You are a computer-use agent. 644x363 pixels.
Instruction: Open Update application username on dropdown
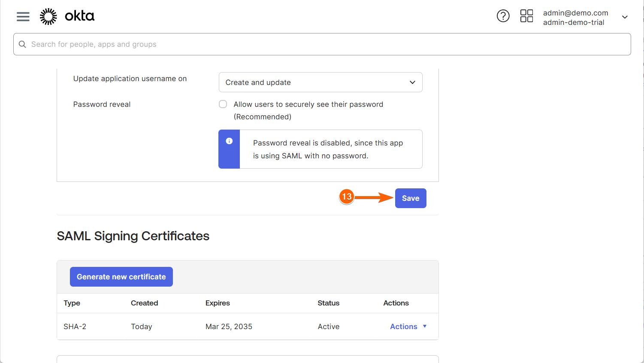click(320, 82)
